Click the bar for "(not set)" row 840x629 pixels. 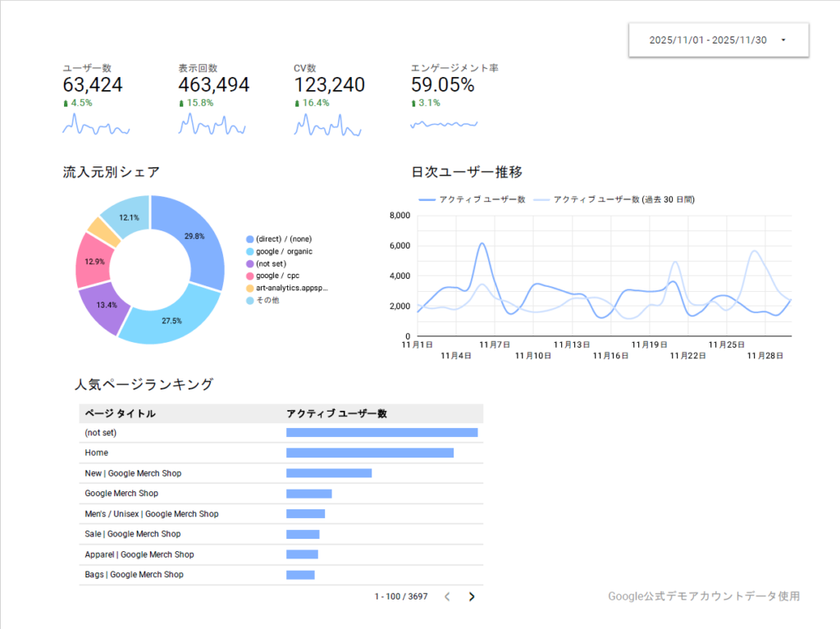[x=381, y=432]
